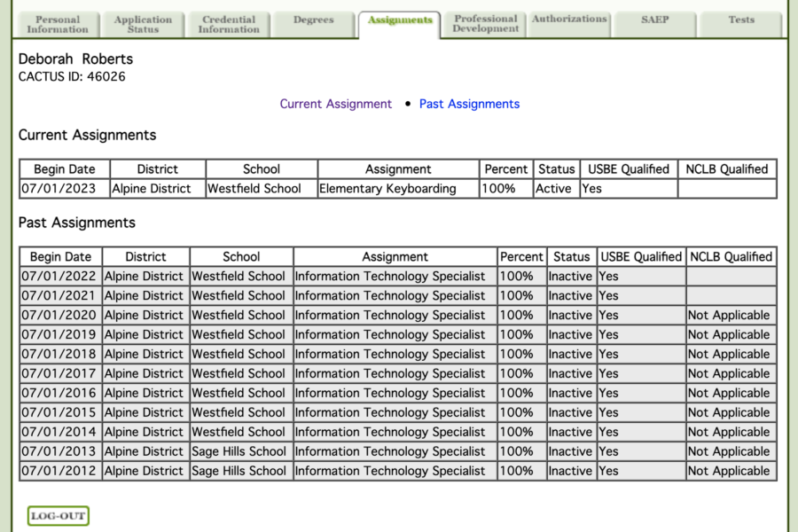Click Alpine District in the 2013 row
Image resolution: width=798 pixels, height=532 pixels.
click(x=146, y=451)
